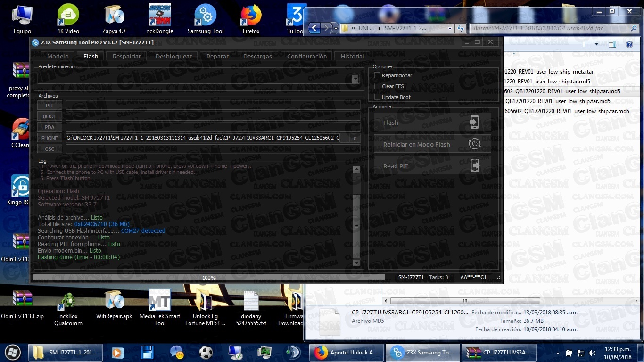Click the Read PIT button

click(432, 166)
